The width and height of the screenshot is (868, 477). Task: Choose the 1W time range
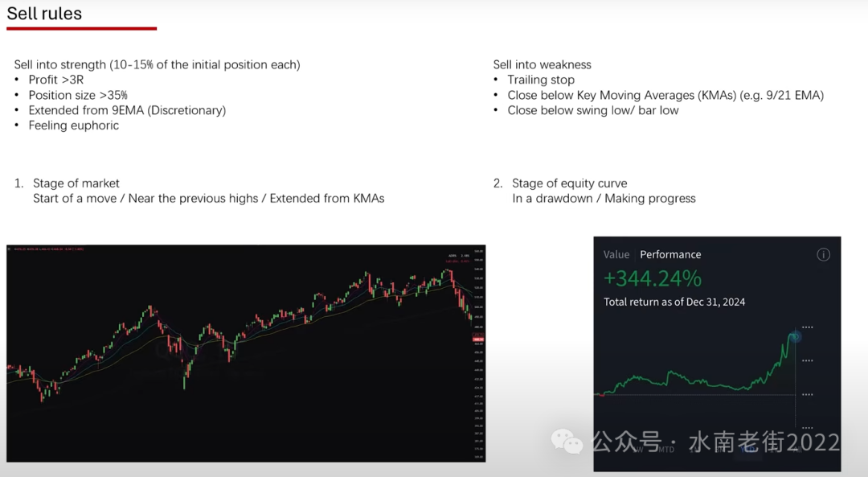click(637, 450)
